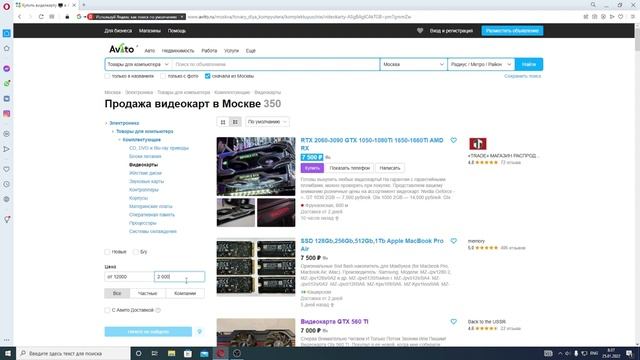640x360 pixels.
Task: Select 'Компании' seller type
Action: [185, 293]
